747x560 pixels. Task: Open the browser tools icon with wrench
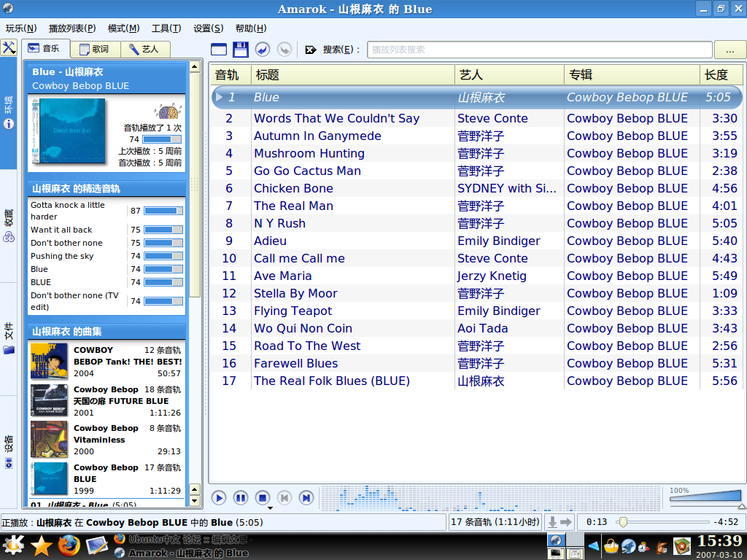click(x=9, y=47)
